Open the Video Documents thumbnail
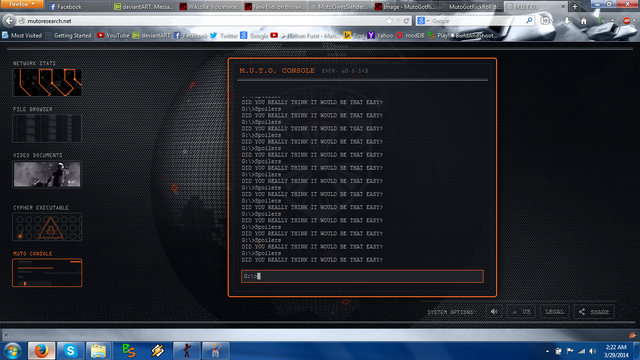Screen dimensions: 640x360 point(47,174)
